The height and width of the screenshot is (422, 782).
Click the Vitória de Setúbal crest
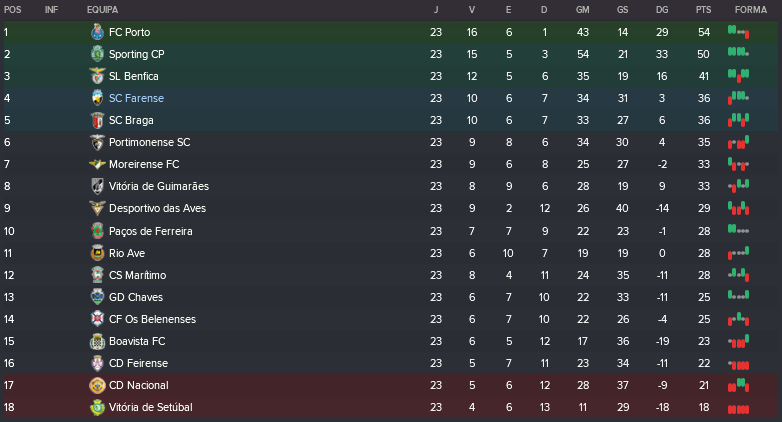coord(97,407)
